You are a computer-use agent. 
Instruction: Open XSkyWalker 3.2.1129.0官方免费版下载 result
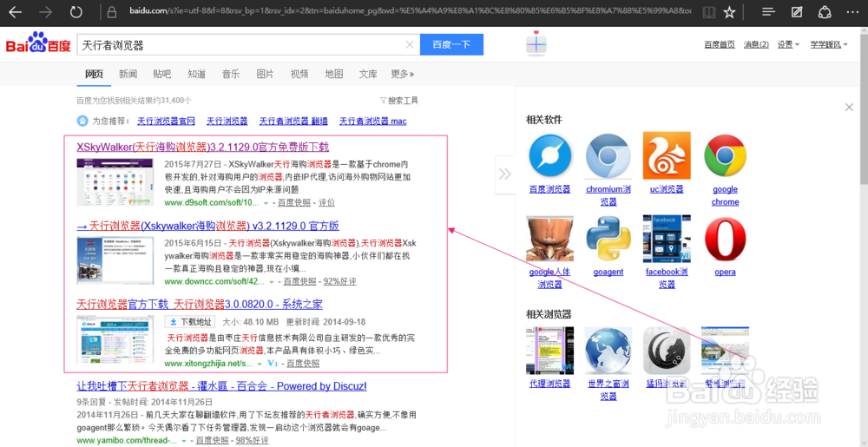pyautogui.click(x=202, y=148)
